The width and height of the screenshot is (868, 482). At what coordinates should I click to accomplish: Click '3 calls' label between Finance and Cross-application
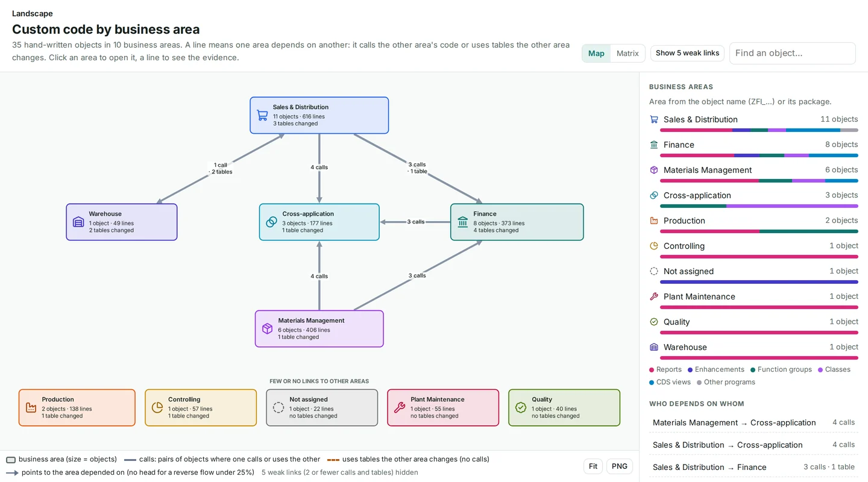[416, 222]
